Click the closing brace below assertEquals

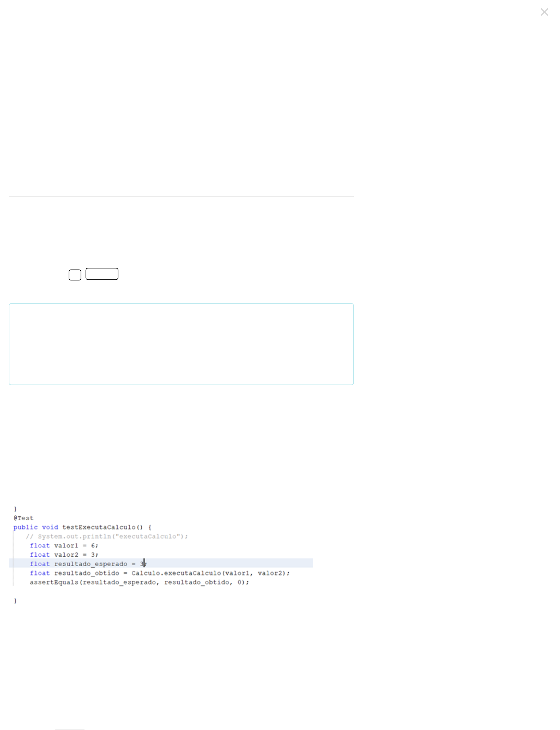[x=15, y=600]
